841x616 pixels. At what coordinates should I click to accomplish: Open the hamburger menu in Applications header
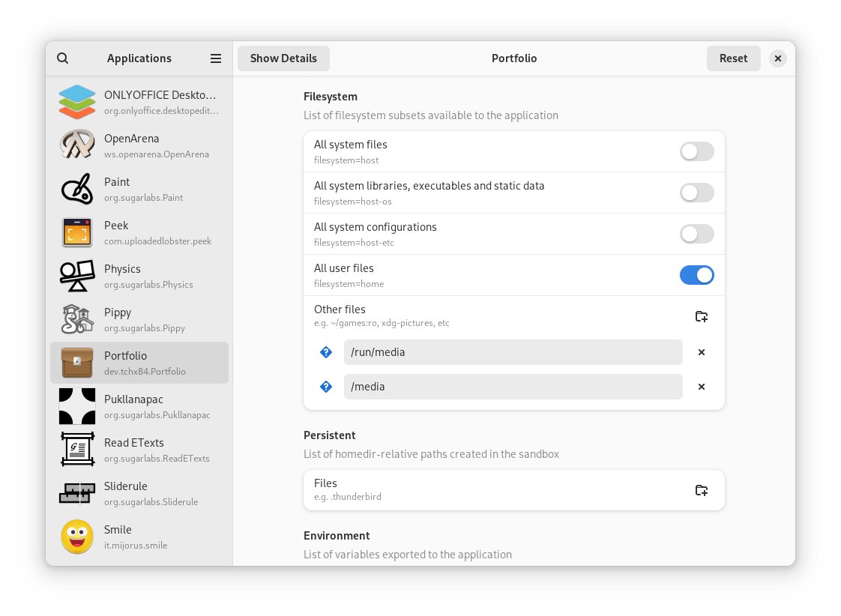pos(216,58)
